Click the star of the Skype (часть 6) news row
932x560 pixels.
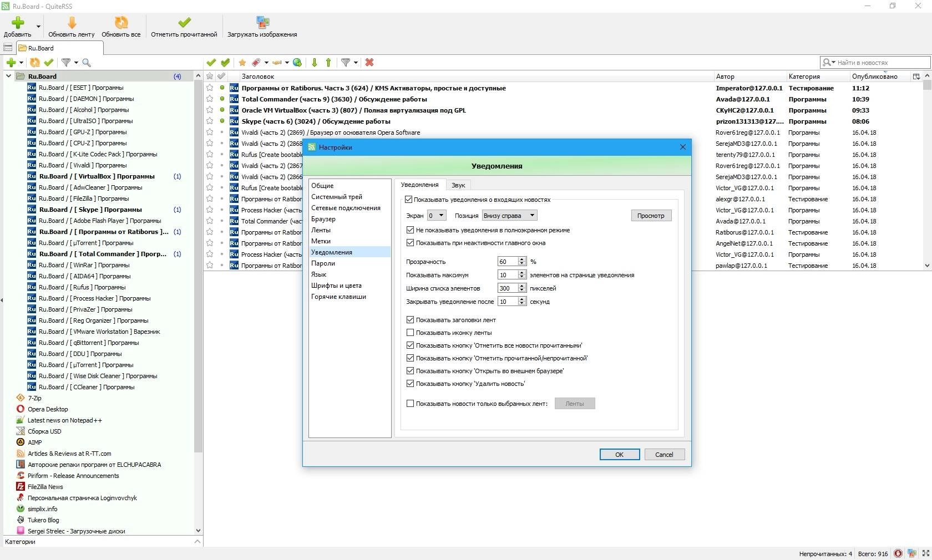point(210,121)
